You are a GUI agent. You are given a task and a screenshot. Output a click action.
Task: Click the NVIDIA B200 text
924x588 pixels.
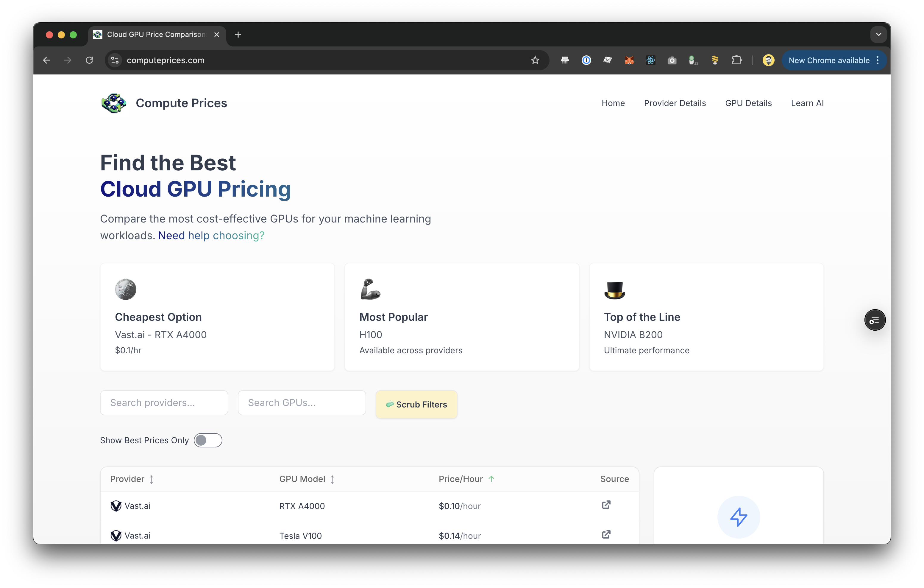click(633, 335)
